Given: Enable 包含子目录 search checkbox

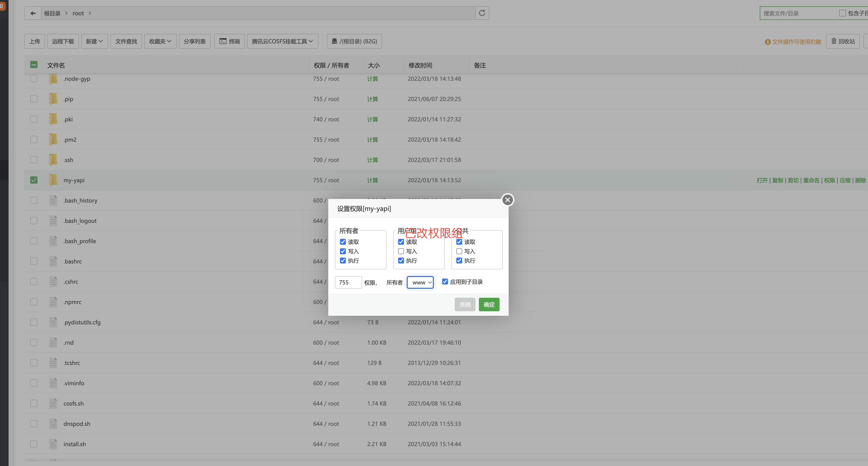Looking at the screenshot, I should pos(842,13).
